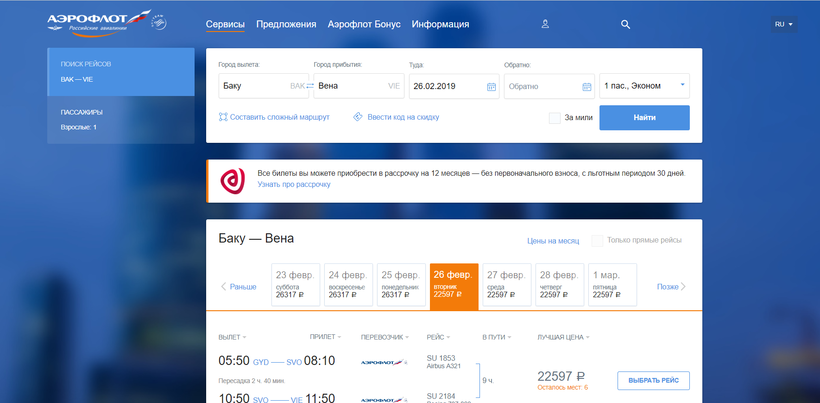
Task: Click the red installment spiral logo
Action: click(232, 181)
